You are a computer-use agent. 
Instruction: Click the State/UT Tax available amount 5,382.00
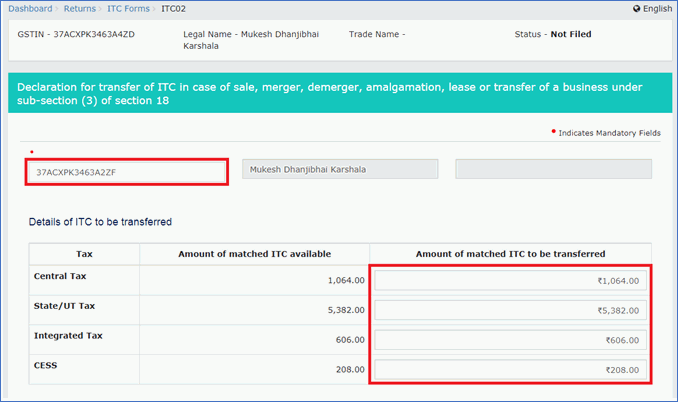tap(346, 310)
